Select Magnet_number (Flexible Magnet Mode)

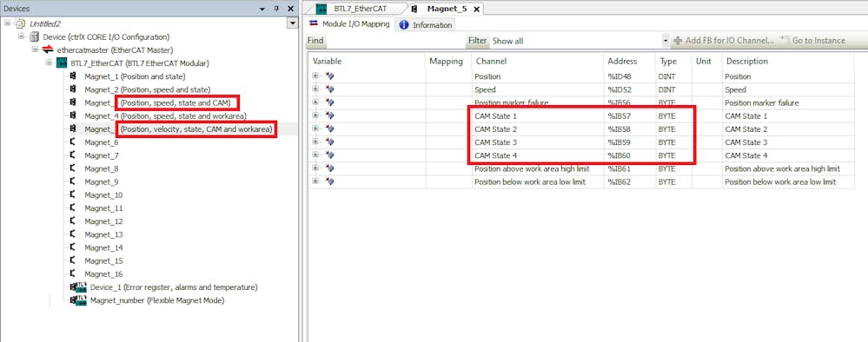(x=157, y=300)
